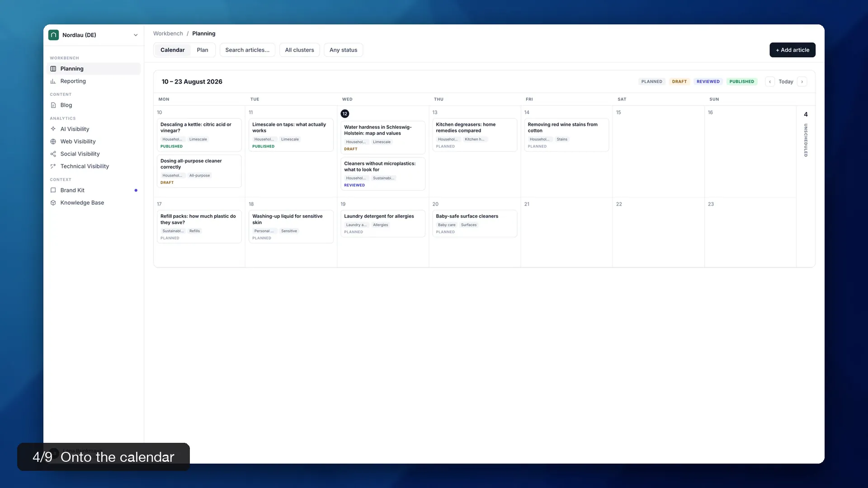Click the Allergies tag on laundry card
The image size is (868, 488).
[381, 225]
